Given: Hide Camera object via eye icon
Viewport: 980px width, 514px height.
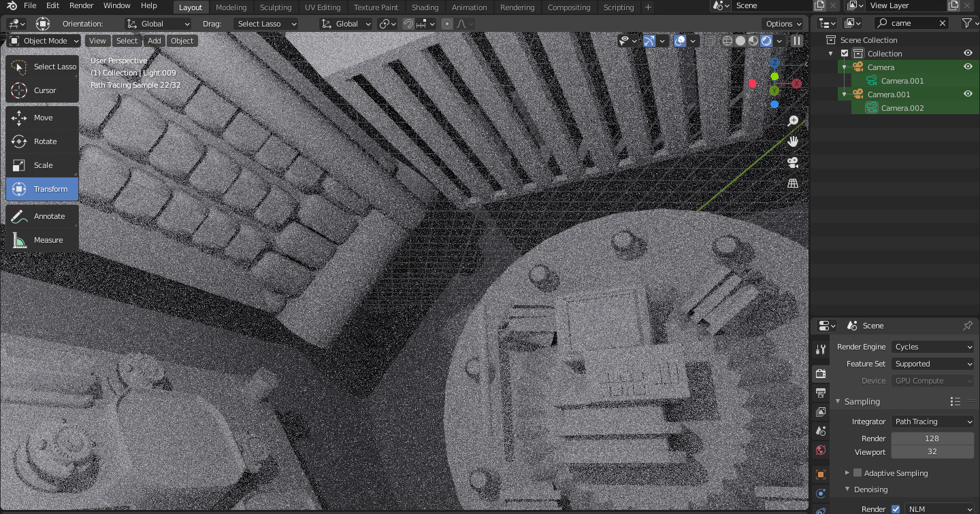Looking at the screenshot, I should pos(968,67).
